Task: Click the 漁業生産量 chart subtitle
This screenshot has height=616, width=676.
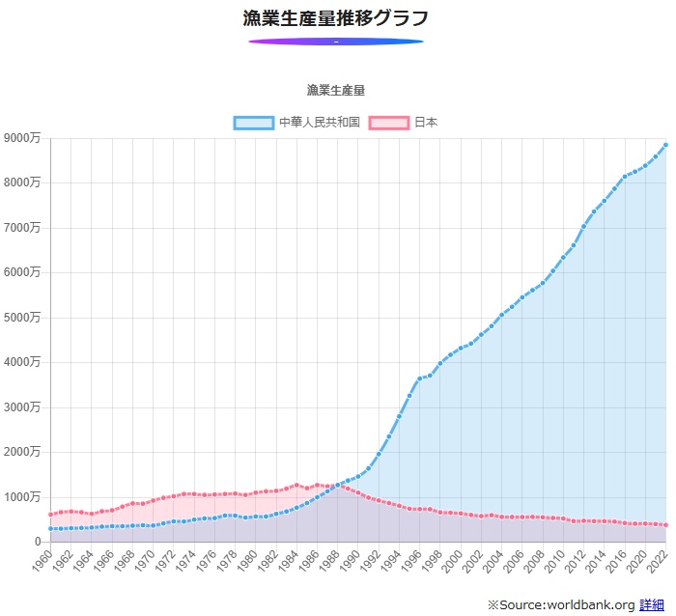Action: (335, 90)
